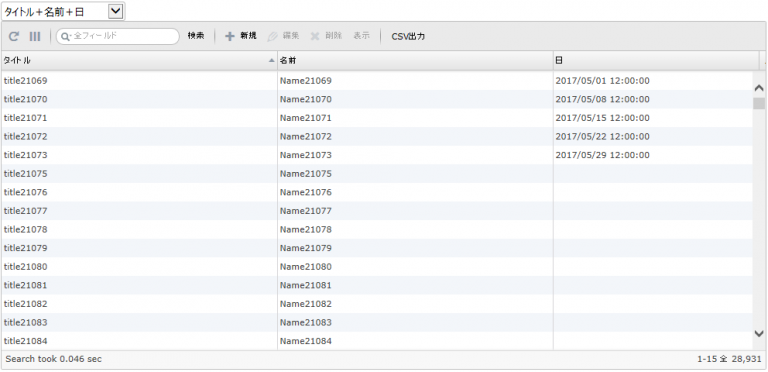Select the Name21080 row cell
The width and height of the screenshot is (768, 372).
[415, 267]
